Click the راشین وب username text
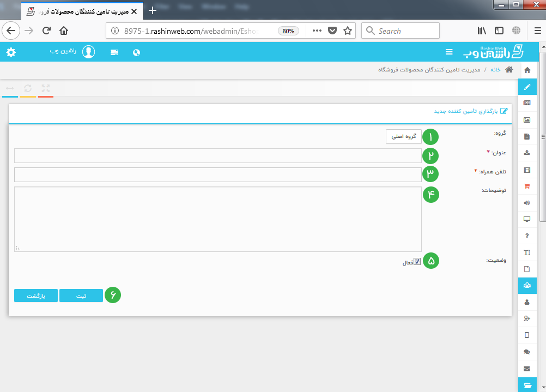Viewport: 546px width, 392px height. click(x=63, y=51)
